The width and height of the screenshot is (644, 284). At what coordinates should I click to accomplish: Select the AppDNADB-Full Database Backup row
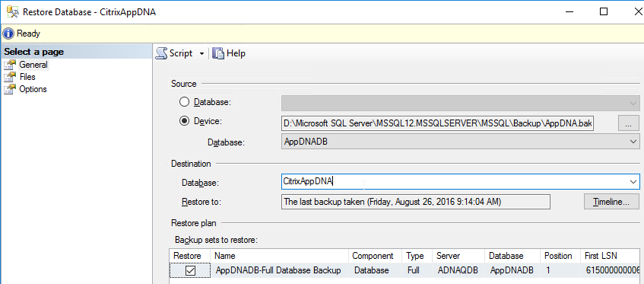(x=404, y=270)
